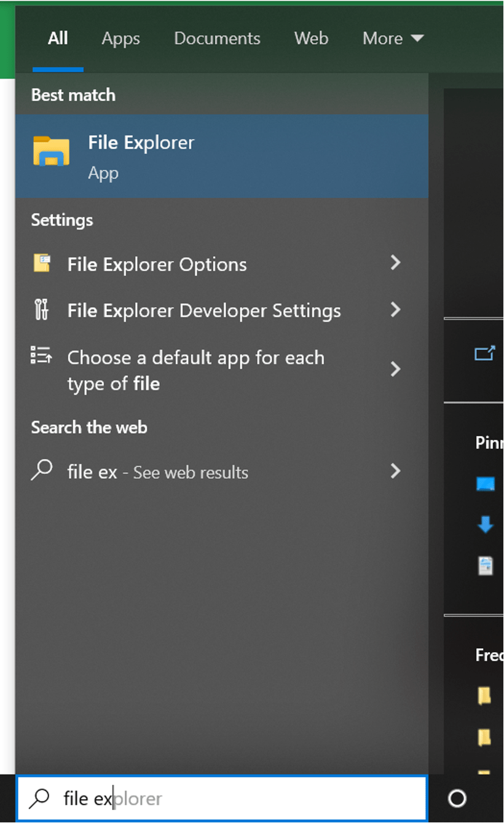Open the pinned Documents icon

[x=486, y=565]
